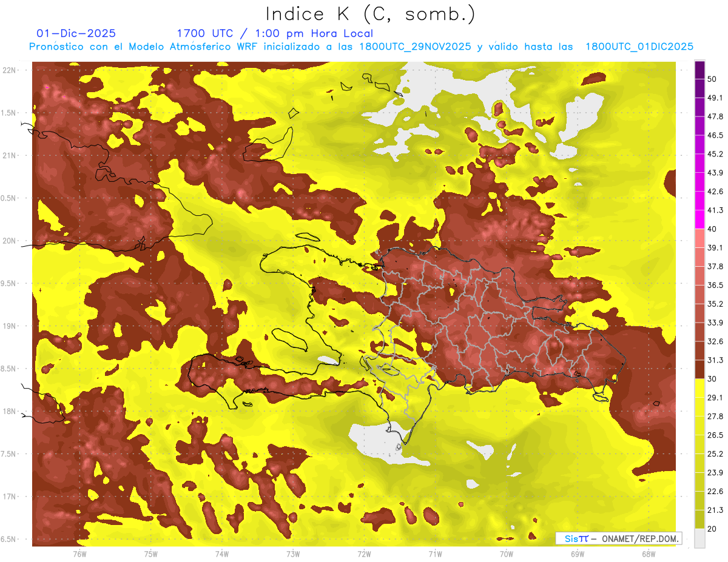Click the 22.6 value on the color scale
Viewport: 728px width, 562px height.
click(715, 492)
